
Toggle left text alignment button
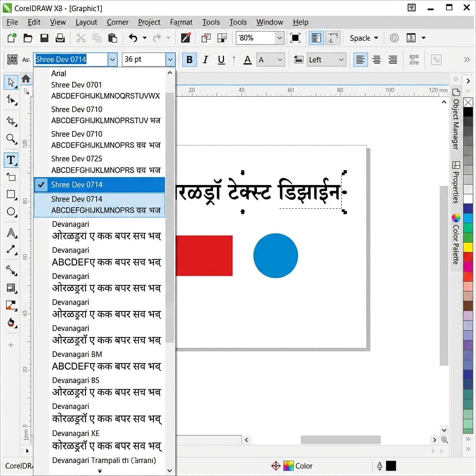360,59
